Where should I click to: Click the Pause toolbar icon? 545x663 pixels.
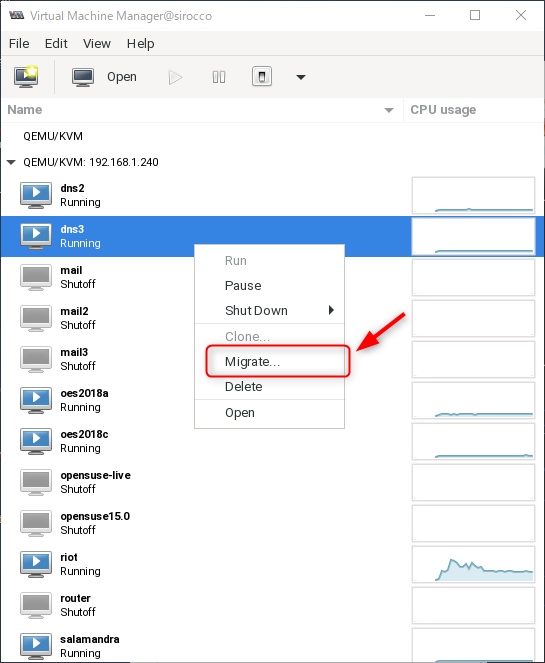point(219,77)
